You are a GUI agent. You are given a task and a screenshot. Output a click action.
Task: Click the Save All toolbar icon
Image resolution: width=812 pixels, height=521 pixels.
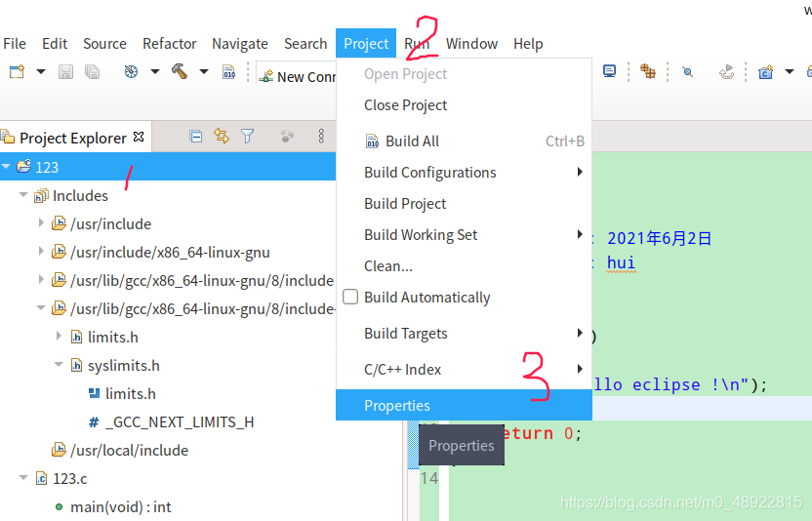pos(92,71)
